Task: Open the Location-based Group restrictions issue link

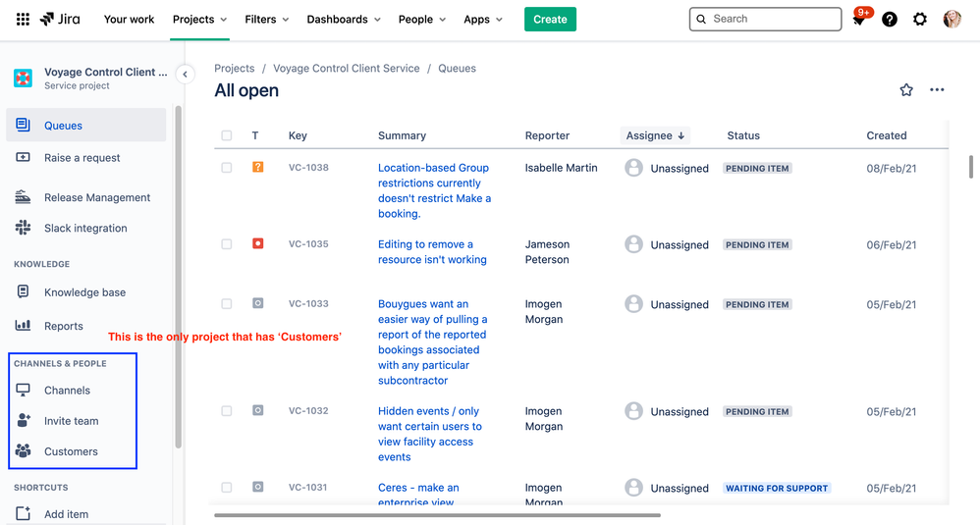Action: (434, 190)
